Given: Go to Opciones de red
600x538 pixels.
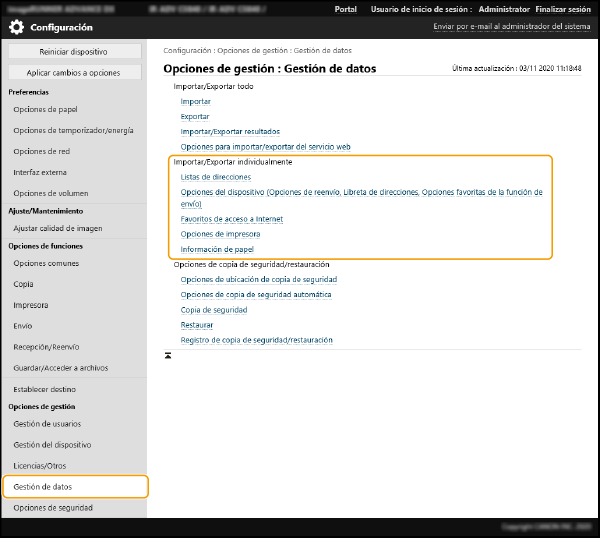Looking at the screenshot, I should [x=41, y=151].
